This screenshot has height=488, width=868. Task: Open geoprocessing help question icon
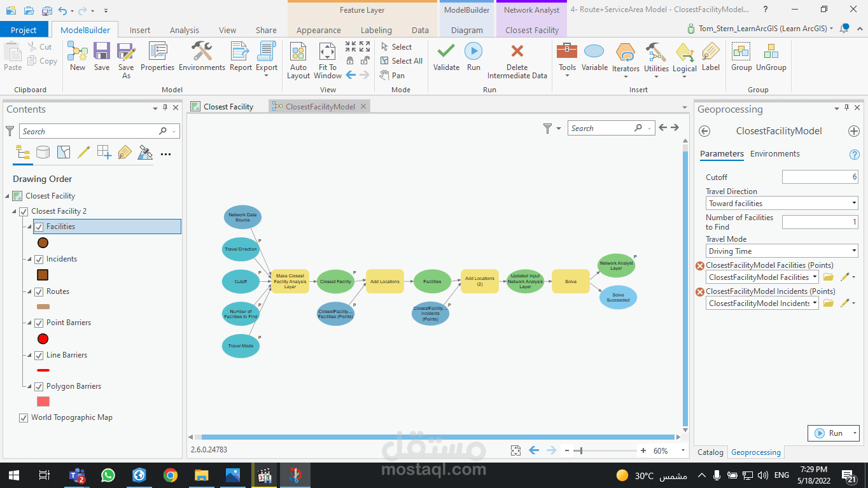855,155
